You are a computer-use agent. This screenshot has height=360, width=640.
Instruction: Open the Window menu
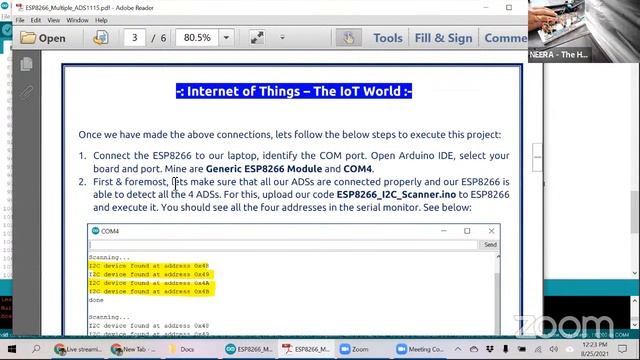click(77, 20)
